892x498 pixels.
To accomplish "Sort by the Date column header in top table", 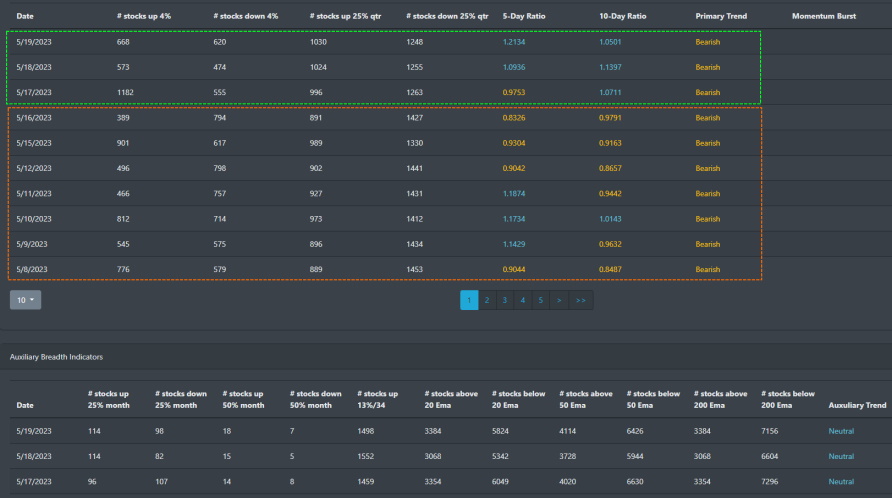I will point(25,16).
